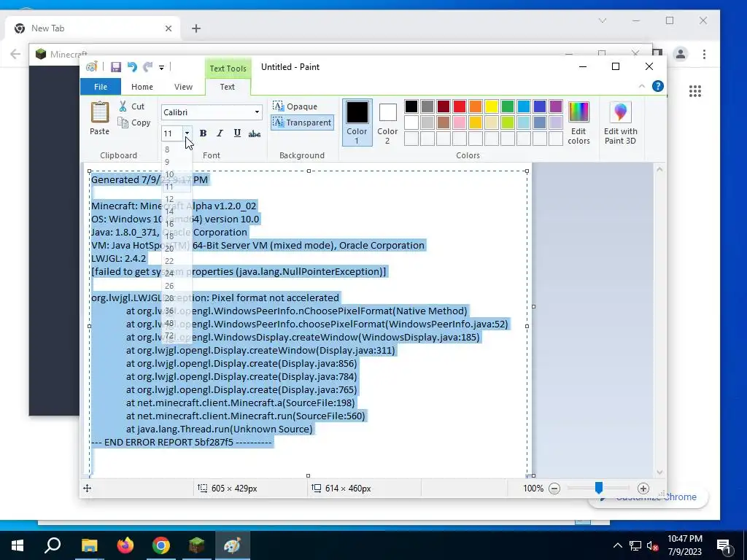Choose font size 26 in the list
The image size is (747, 560).
point(177,286)
